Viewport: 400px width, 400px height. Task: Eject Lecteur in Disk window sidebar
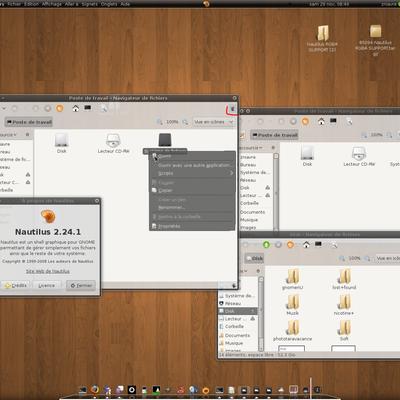(x=252, y=319)
